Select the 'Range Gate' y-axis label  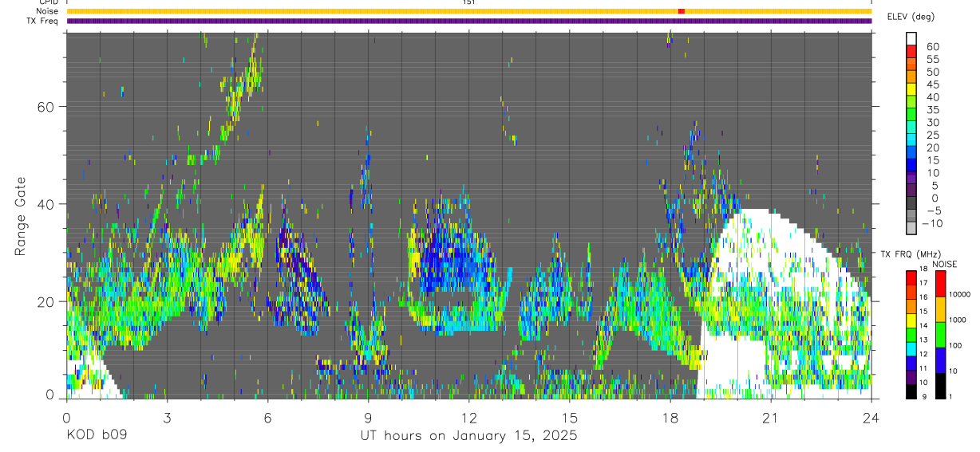click(21, 215)
